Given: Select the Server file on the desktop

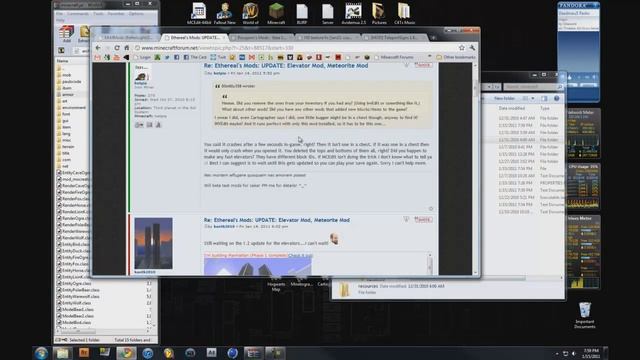Looking at the screenshot, I should (x=328, y=13).
